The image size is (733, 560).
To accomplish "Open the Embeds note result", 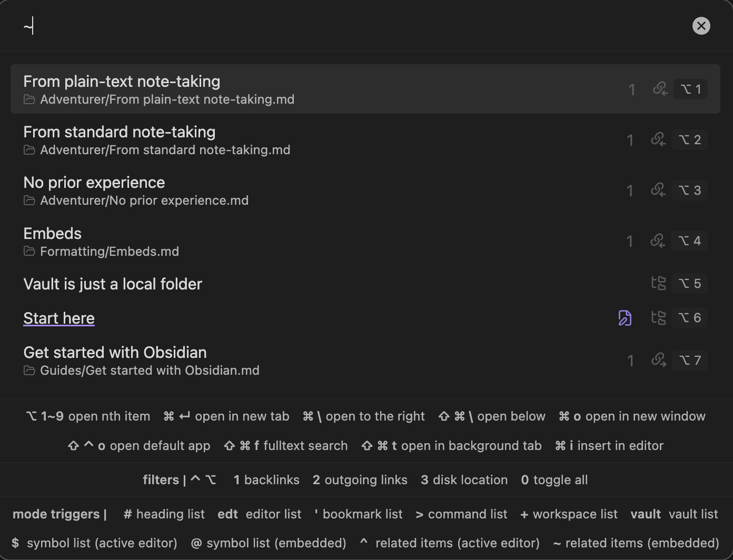I will click(x=365, y=241).
